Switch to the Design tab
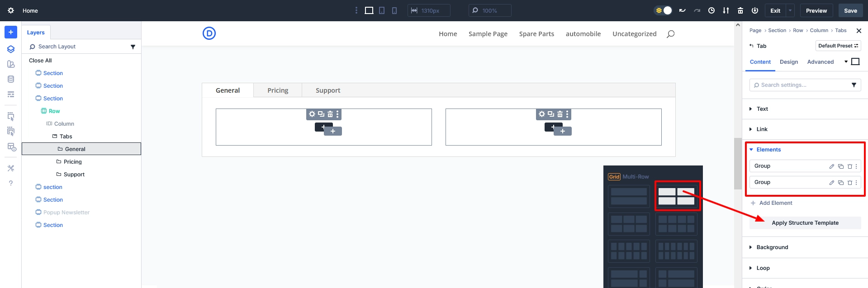The height and width of the screenshot is (288, 868). (788, 62)
